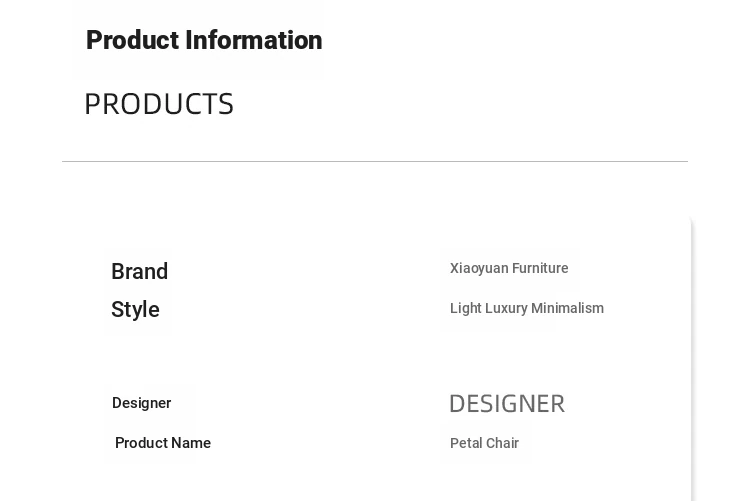The width and height of the screenshot is (750, 501).
Task: Click the Product Name field label
Action: [x=163, y=443]
